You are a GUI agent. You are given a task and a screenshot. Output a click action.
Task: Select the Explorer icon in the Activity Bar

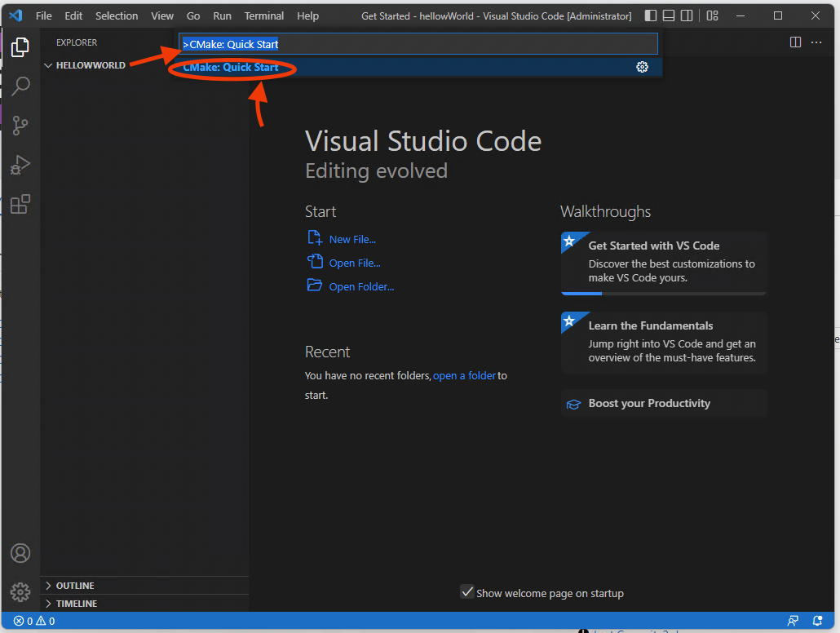click(x=20, y=46)
